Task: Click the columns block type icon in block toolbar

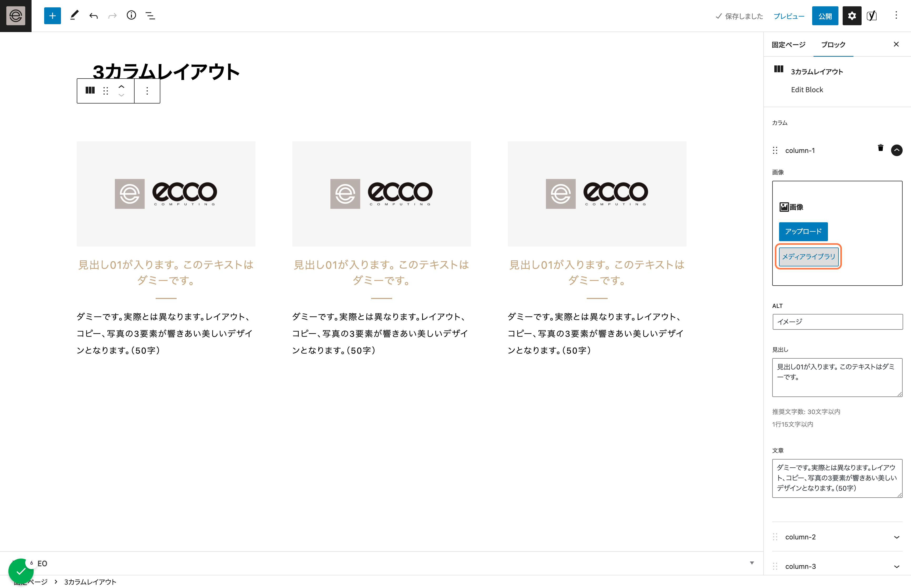Action: click(x=90, y=90)
